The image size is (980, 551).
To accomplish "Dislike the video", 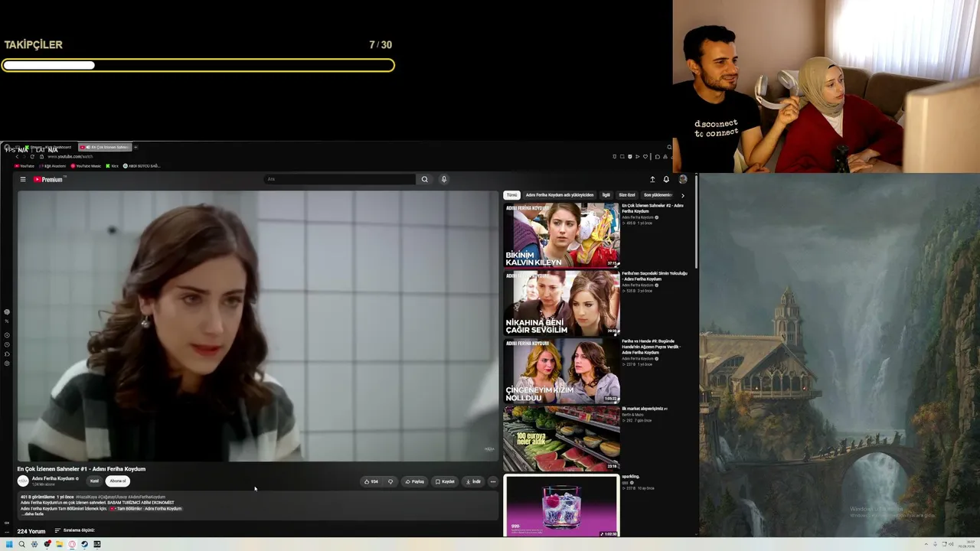I will tap(390, 481).
